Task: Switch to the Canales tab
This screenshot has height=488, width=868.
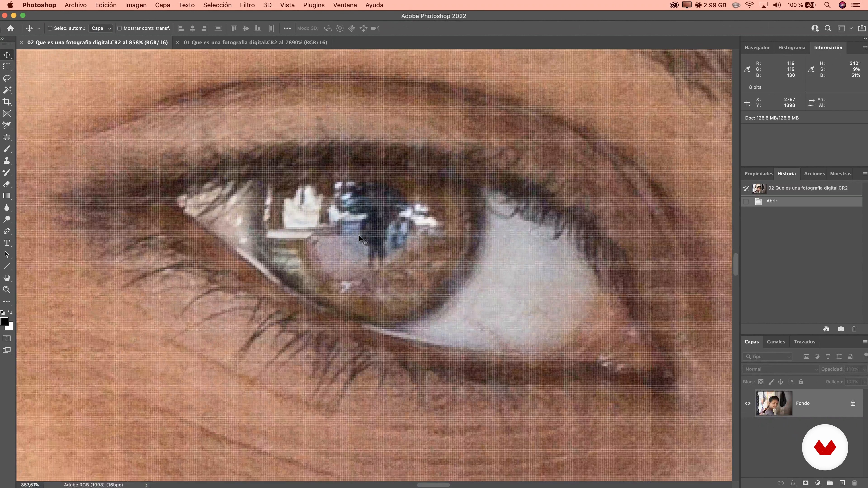Action: click(776, 342)
